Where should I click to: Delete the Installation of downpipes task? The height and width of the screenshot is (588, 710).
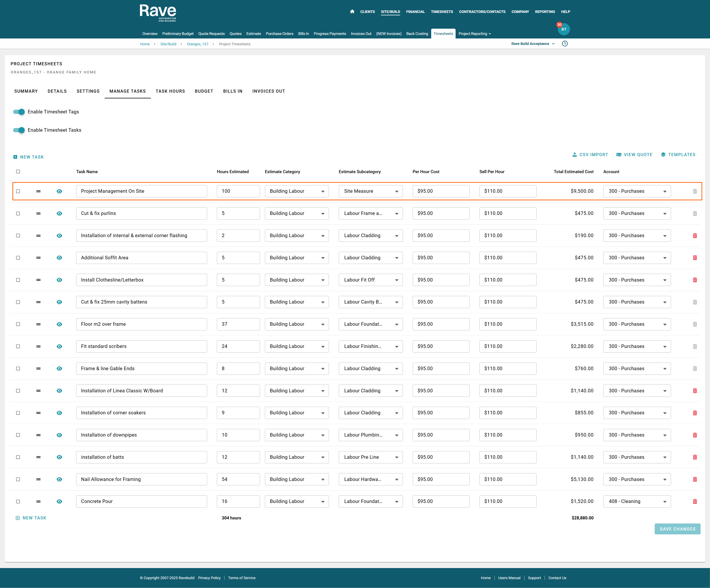tap(695, 435)
